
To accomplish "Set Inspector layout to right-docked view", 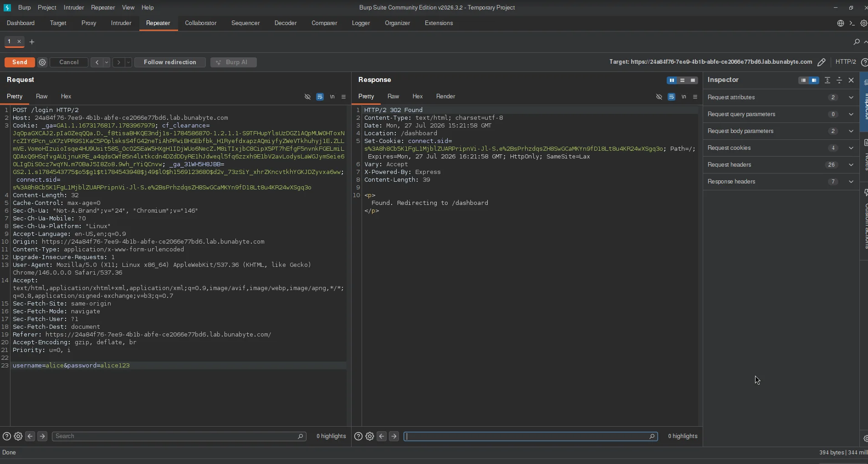I will (x=814, y=80).
